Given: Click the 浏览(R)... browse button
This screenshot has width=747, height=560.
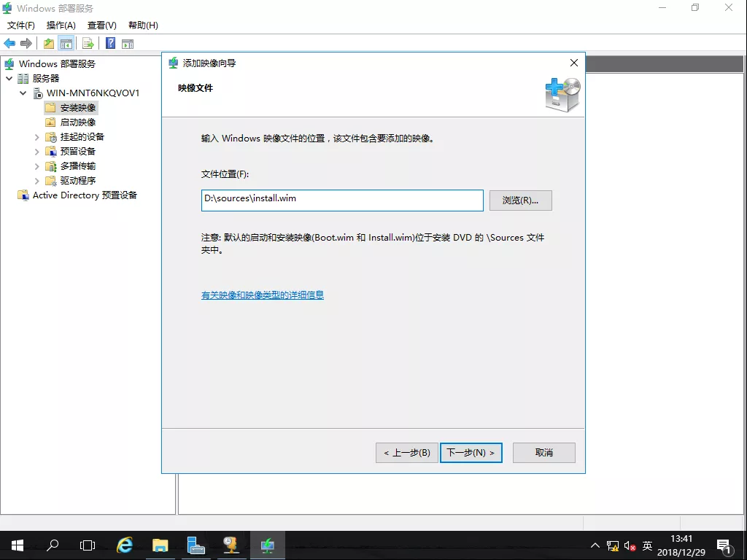Looking at the screenshot, I should pos(520,201).
